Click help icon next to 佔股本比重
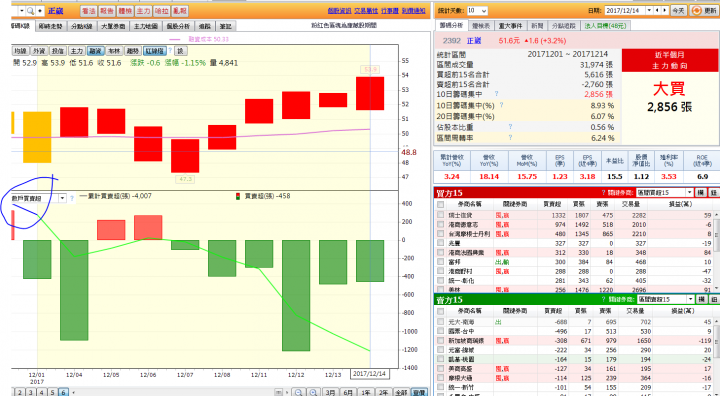 (x=510, y=127)
